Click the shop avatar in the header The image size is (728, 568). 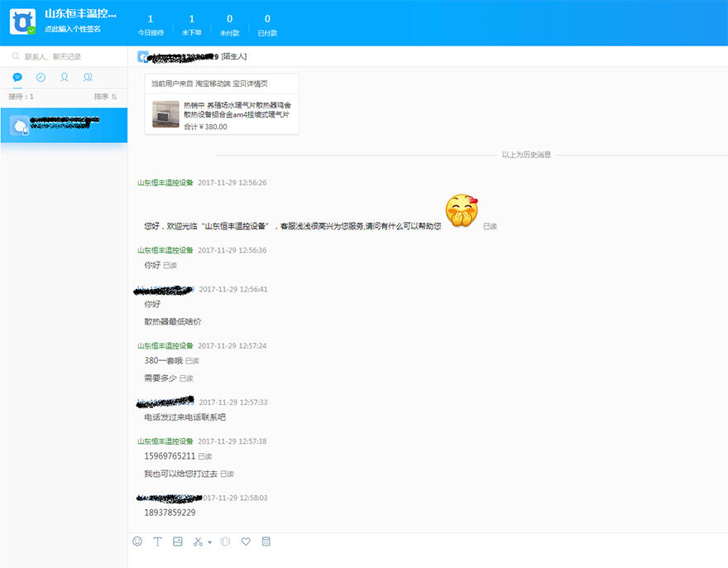22,22
